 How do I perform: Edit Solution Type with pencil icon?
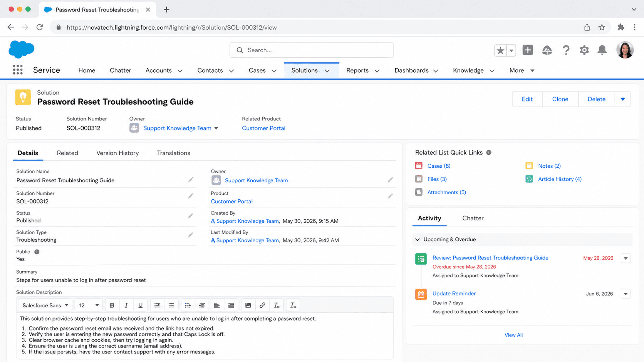click(x=190, y=235)
